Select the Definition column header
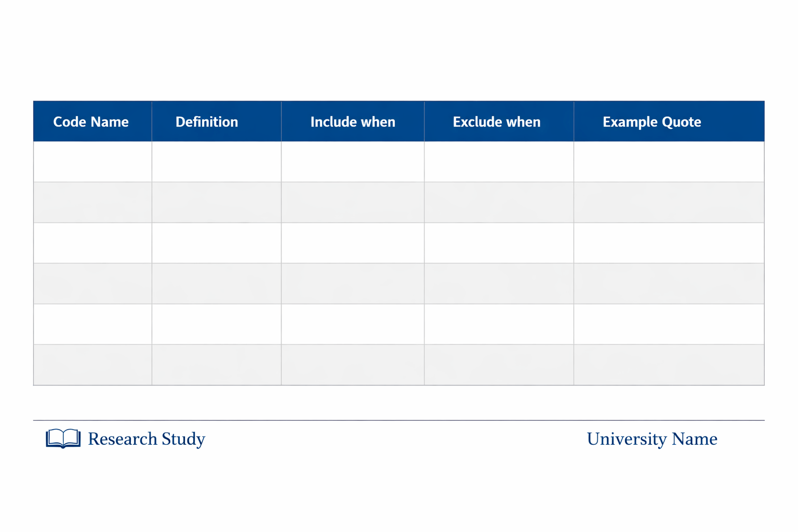 [x=217, y=122]
